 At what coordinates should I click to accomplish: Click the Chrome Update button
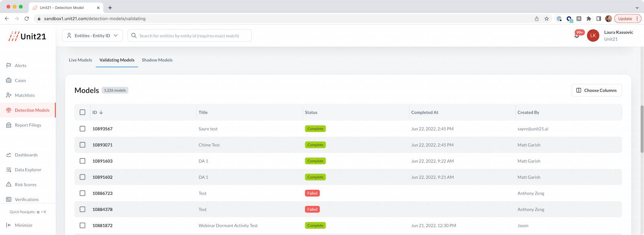coord(627,19)
